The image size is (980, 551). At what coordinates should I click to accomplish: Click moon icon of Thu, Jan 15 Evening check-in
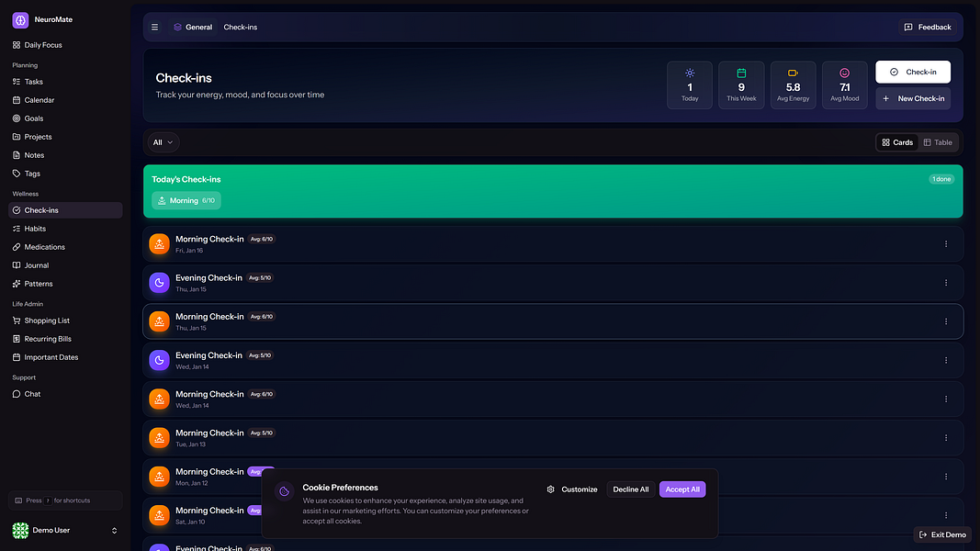[160, 283]
